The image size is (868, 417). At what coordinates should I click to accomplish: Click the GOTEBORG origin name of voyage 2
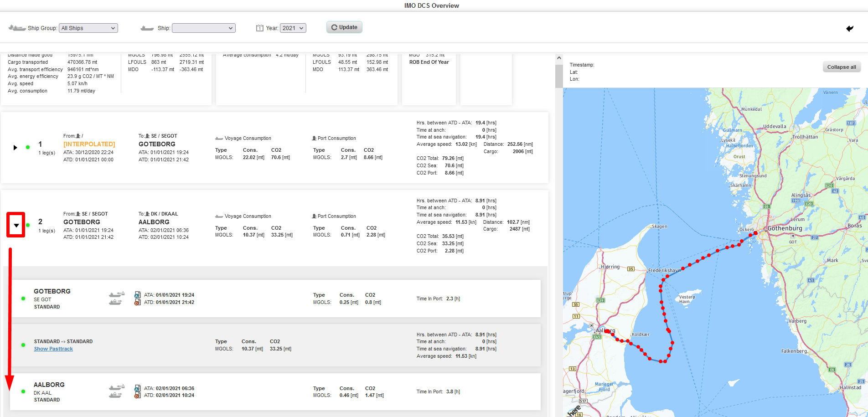pos(82,222)
